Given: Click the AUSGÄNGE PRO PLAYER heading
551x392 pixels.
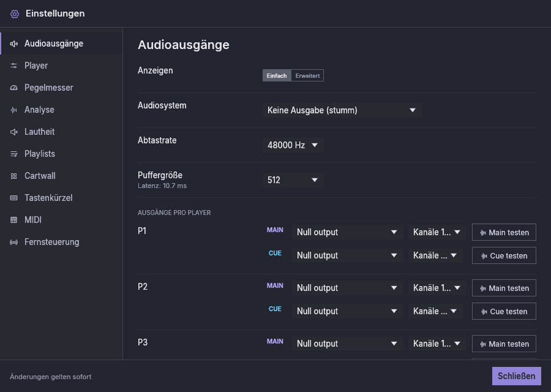Looking at the screenshot, I should (174, 213).
